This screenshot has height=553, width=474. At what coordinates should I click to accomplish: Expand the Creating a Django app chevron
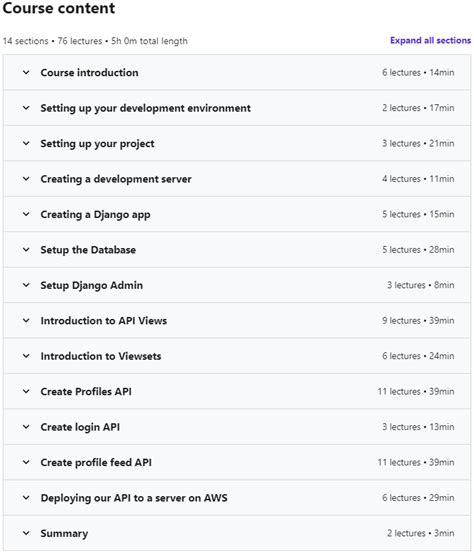coord(26,214)
